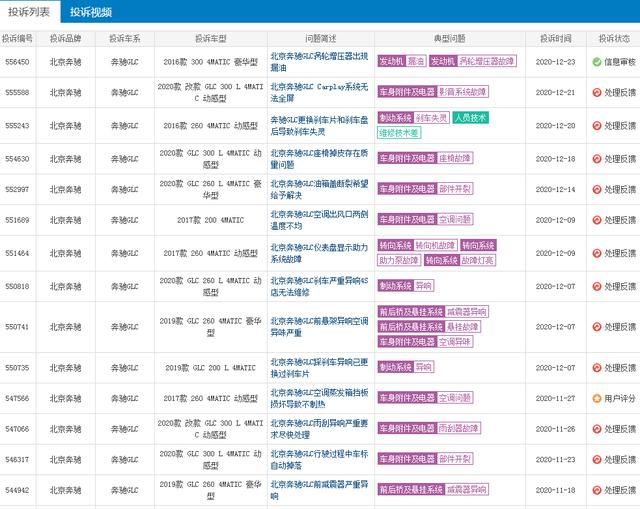
Task: Open complaint about Carplay系统无法全屏
Action: coord(319,93)
